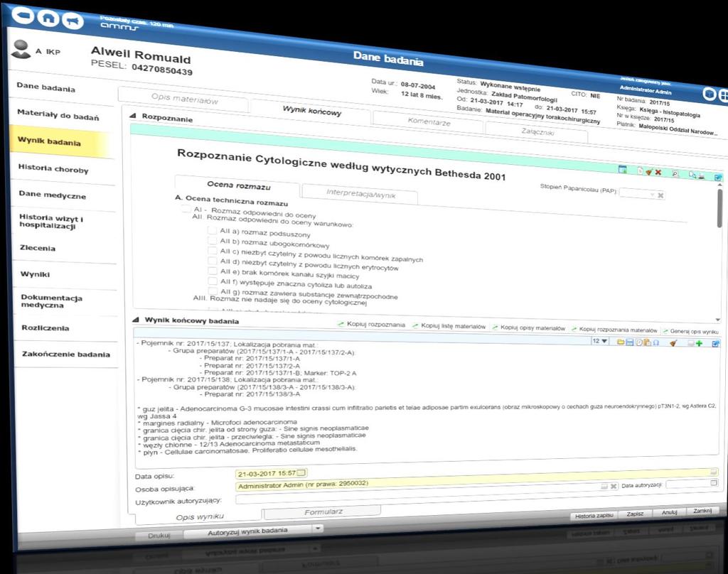Viewport: 728px width, 574px height.
Task: Click the copy icon in result editor toolbar
Action: [639, 343]
